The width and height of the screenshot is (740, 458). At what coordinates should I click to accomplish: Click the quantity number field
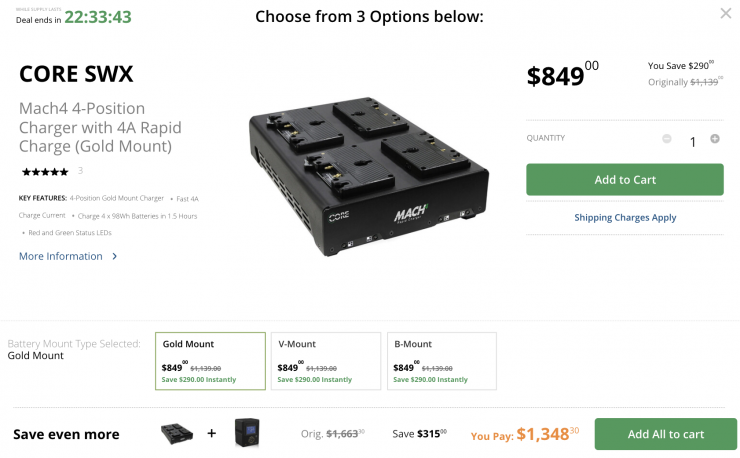click(x=692, y=142)
